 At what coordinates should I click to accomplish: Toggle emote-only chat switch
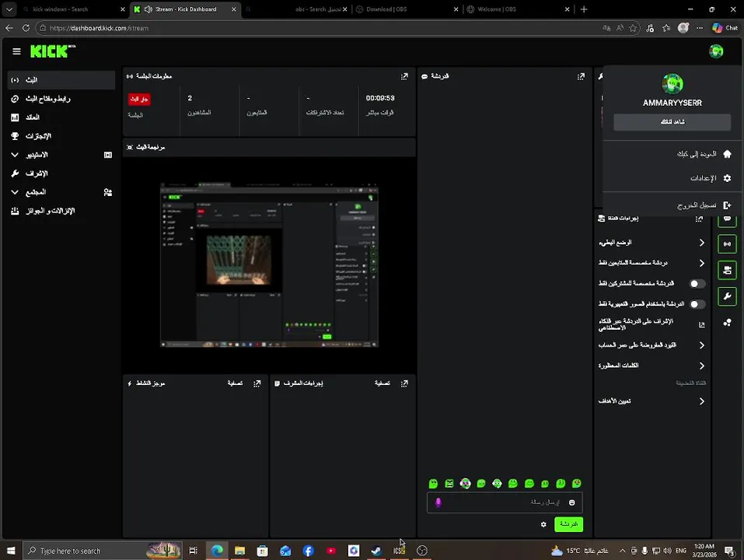[x=697, y=304]
